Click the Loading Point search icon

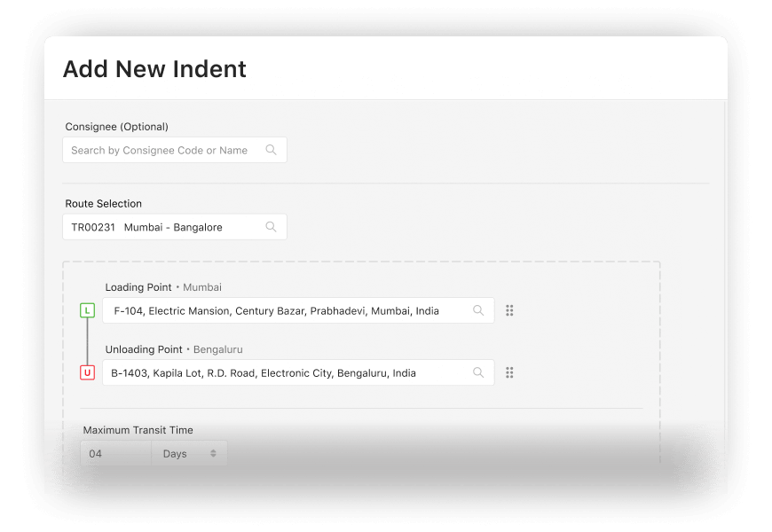(478, 310)
